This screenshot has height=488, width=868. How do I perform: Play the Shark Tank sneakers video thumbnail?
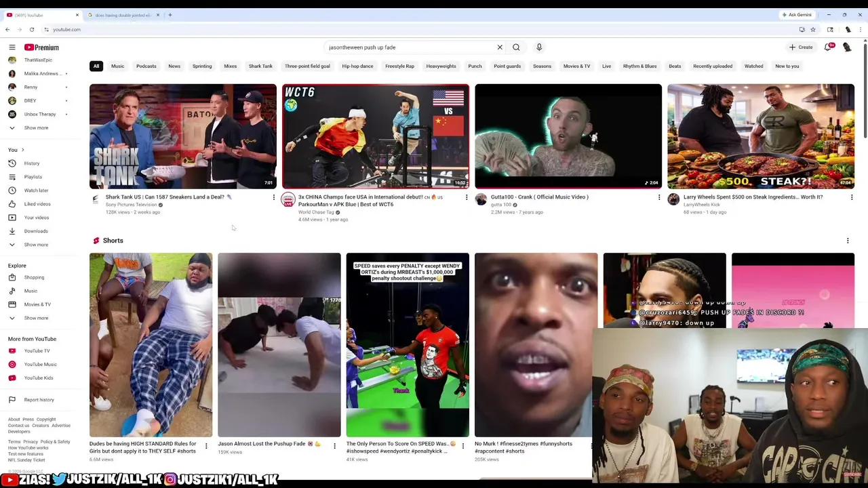click(183, 136)
